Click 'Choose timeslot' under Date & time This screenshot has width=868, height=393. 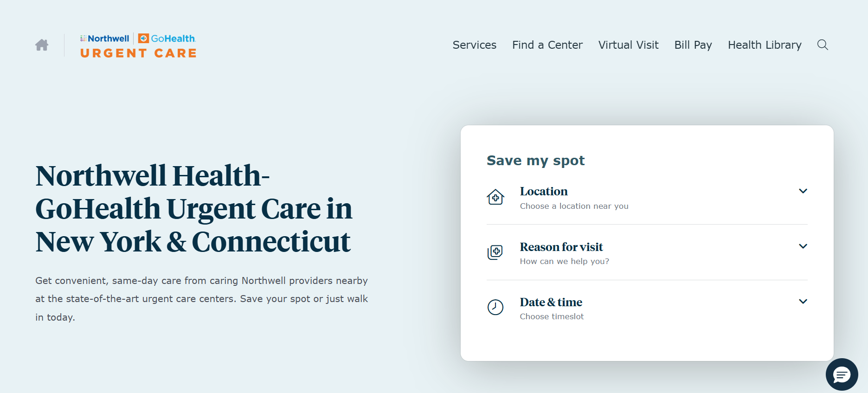552,316
